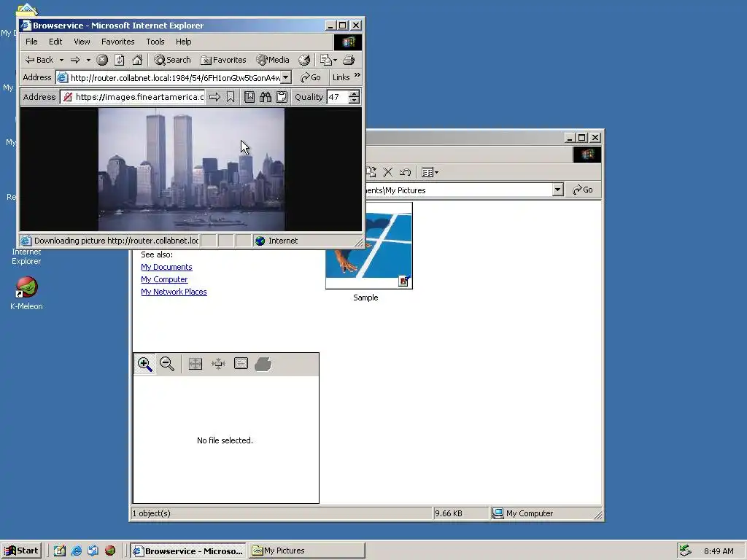Click the Browservice bookmarks page icon

[x=249, y=97]
